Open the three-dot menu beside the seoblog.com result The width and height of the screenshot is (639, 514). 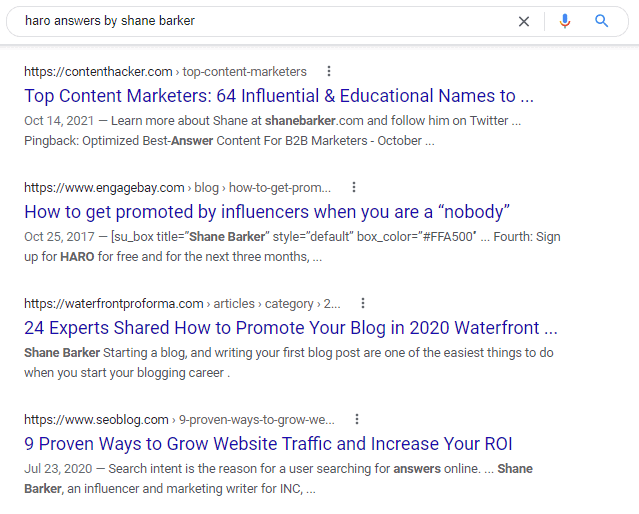(x=357, y=419)
